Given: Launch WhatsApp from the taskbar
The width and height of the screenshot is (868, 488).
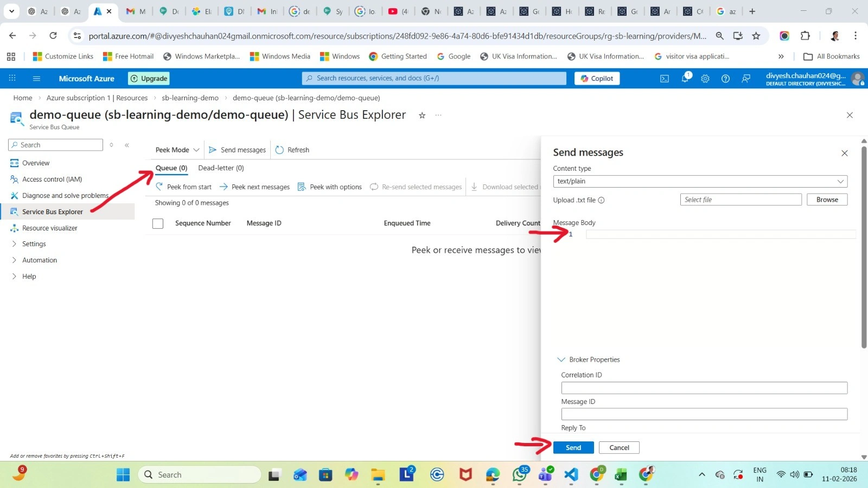Looking at the screenshot, I should coord(519,474).
